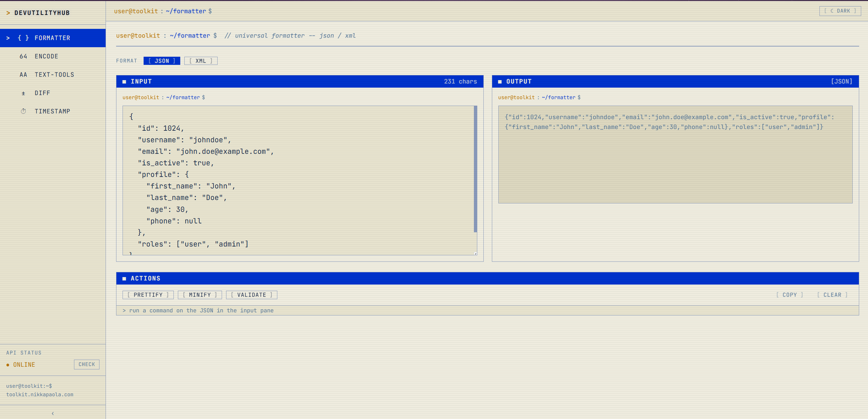Click the INPUT panel header
Image resolution: width=868 pixels, height=419 pixels.
tap(300, 81)
